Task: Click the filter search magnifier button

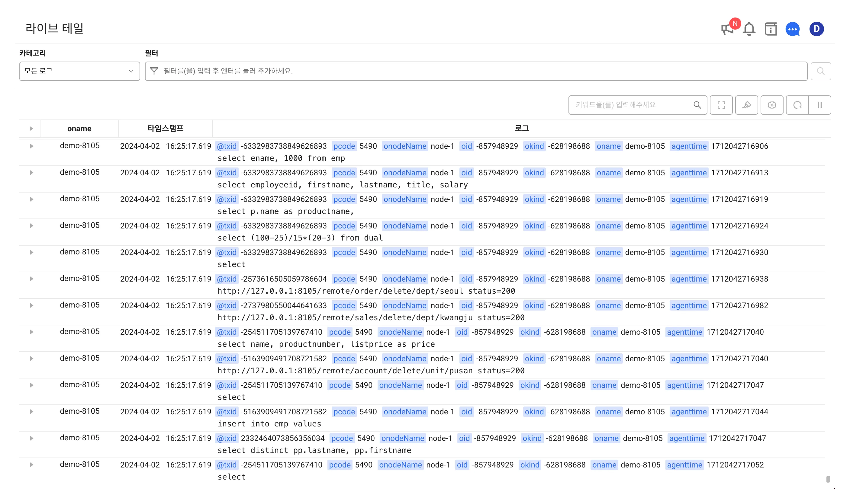Action: 820,71
